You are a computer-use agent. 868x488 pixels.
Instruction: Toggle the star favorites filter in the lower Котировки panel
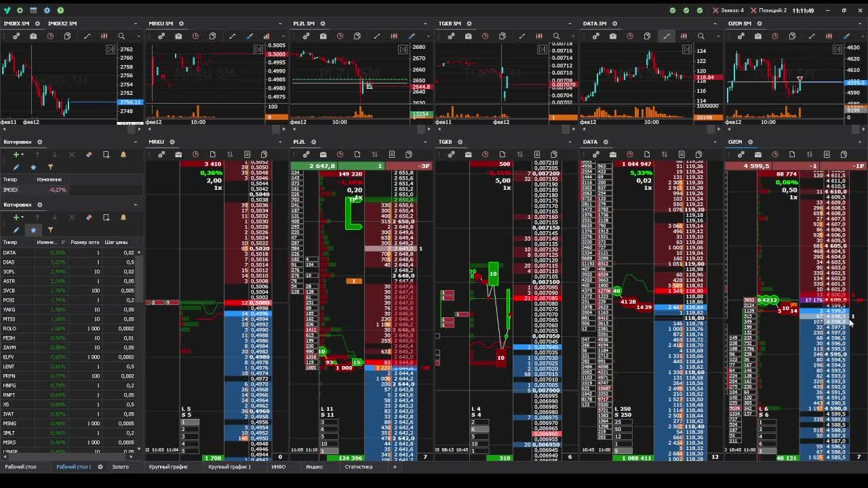(33, 230)
